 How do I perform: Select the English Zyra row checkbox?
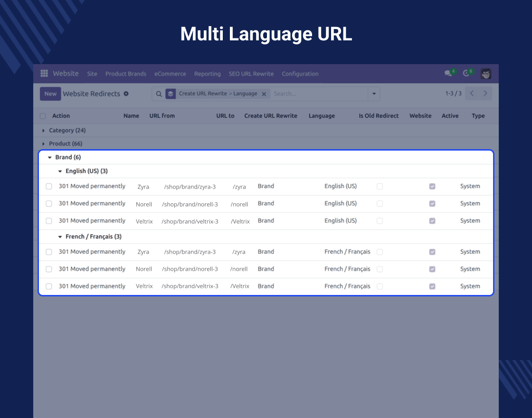(x=49, y=186)
